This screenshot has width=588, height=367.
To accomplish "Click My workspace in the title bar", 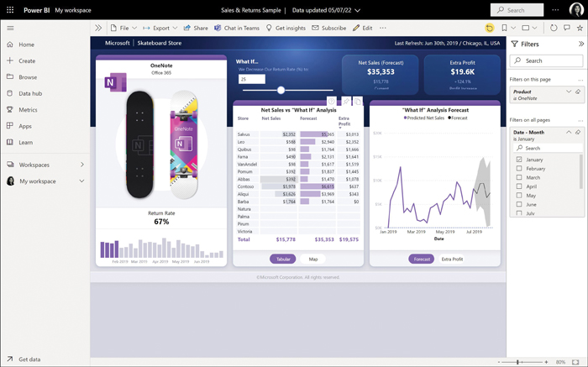I will 73,10.
